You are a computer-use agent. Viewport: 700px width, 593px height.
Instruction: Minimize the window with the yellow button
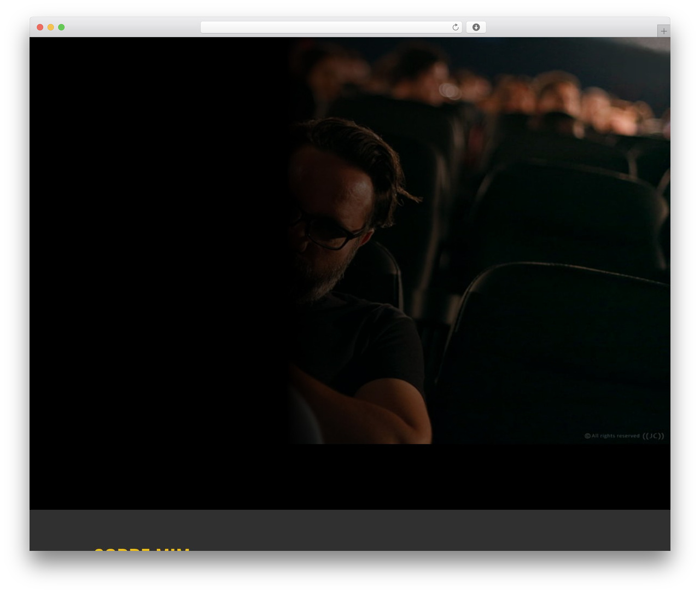click(50, 27)
